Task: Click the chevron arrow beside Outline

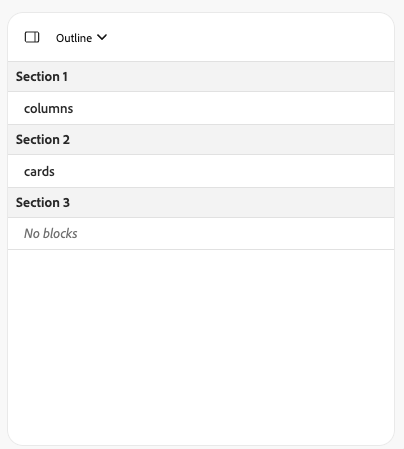Action: (x=102, y=37)
